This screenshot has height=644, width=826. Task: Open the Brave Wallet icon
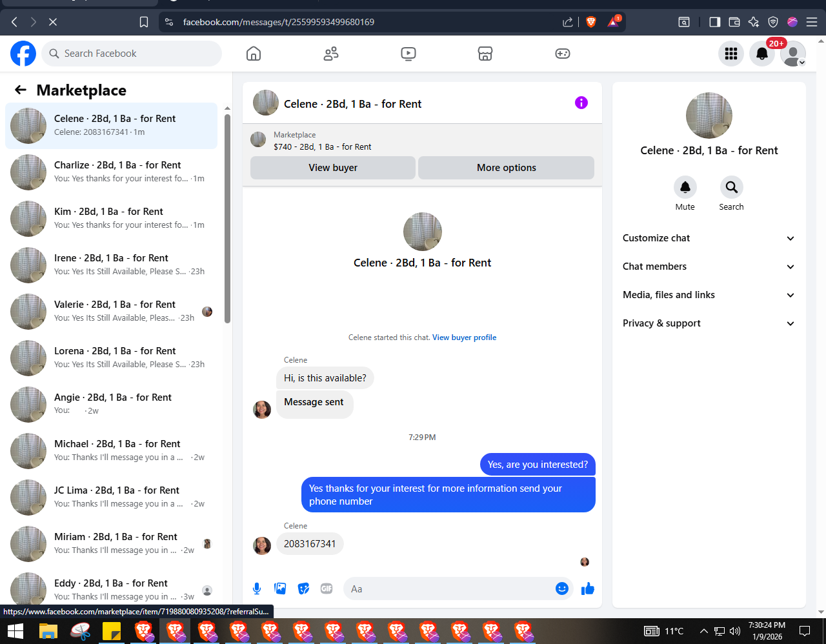coord(734,22)
